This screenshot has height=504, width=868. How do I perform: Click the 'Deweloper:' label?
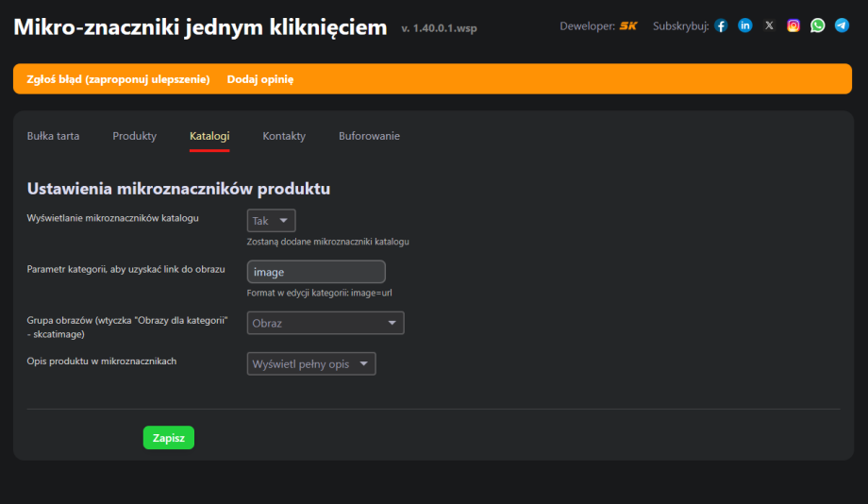[x=588, y=26]
